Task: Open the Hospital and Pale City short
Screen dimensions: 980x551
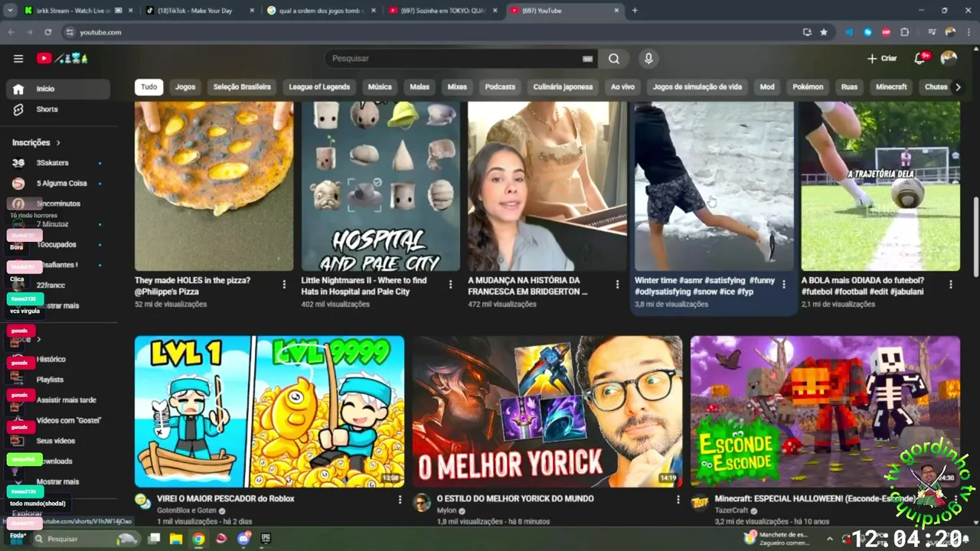Action: tap(381, 186)
